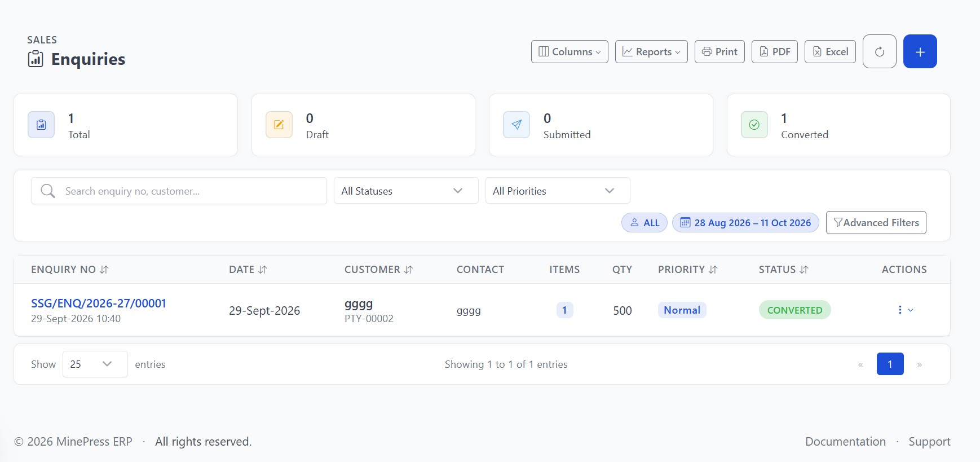
Task: Click the date cell 29-Sept-2026
Action: (264, 310)
